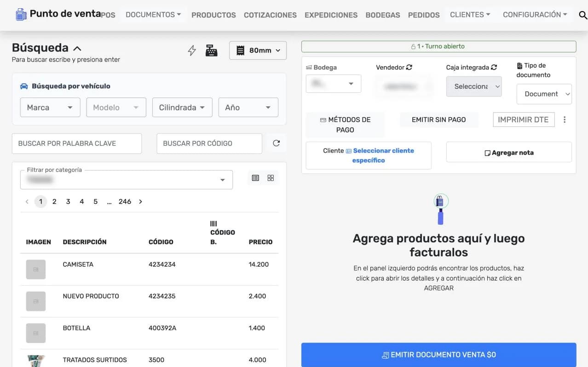Click code 400392A cell
The height and width of the screenshot is (367, 588).
162,328
